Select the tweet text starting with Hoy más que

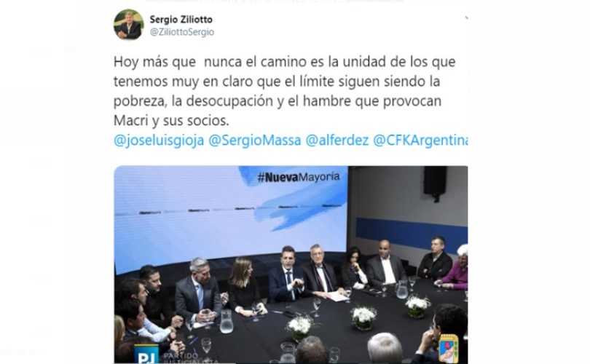285,91
